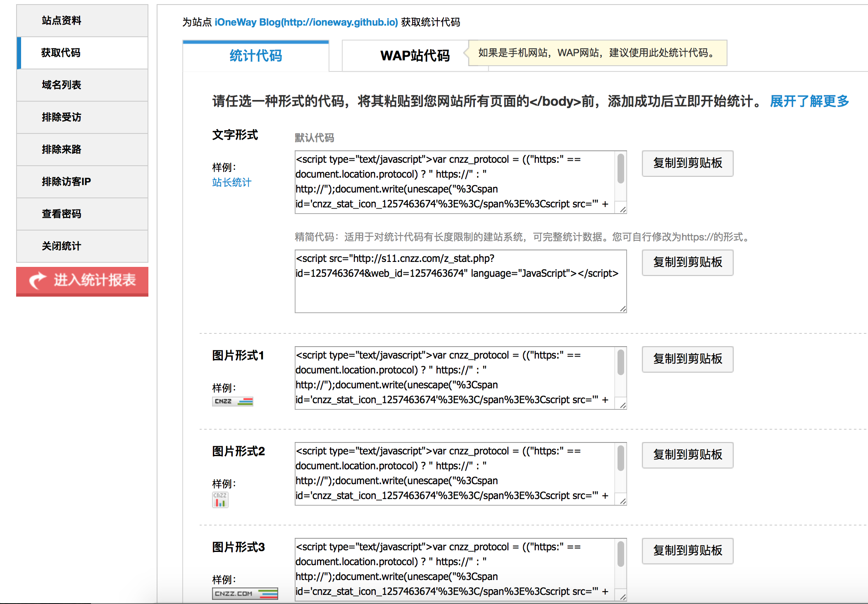Click the 站长统计 sample link

tap(231, 183)
